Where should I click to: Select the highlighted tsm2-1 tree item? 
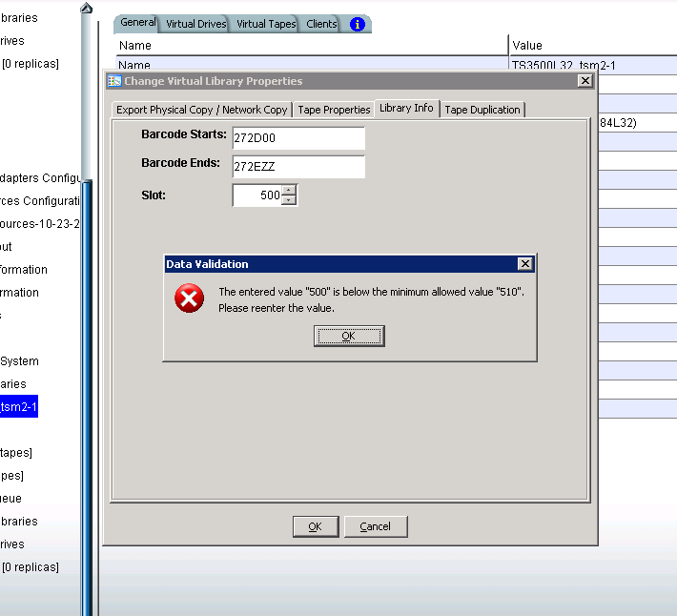[x=18, y=407]
